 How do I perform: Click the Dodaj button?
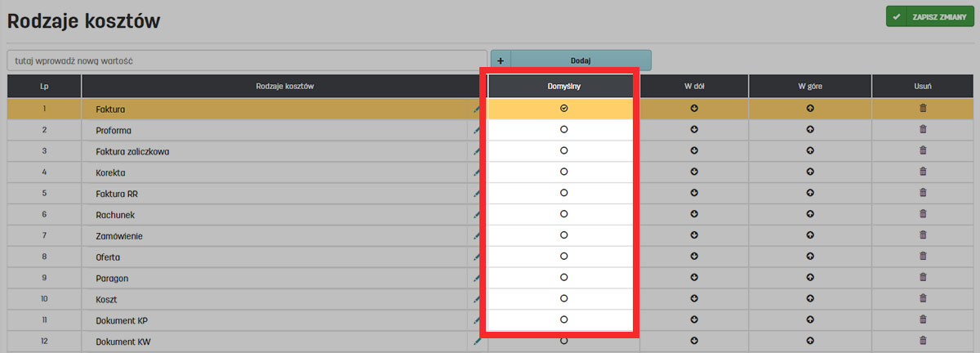581,60
